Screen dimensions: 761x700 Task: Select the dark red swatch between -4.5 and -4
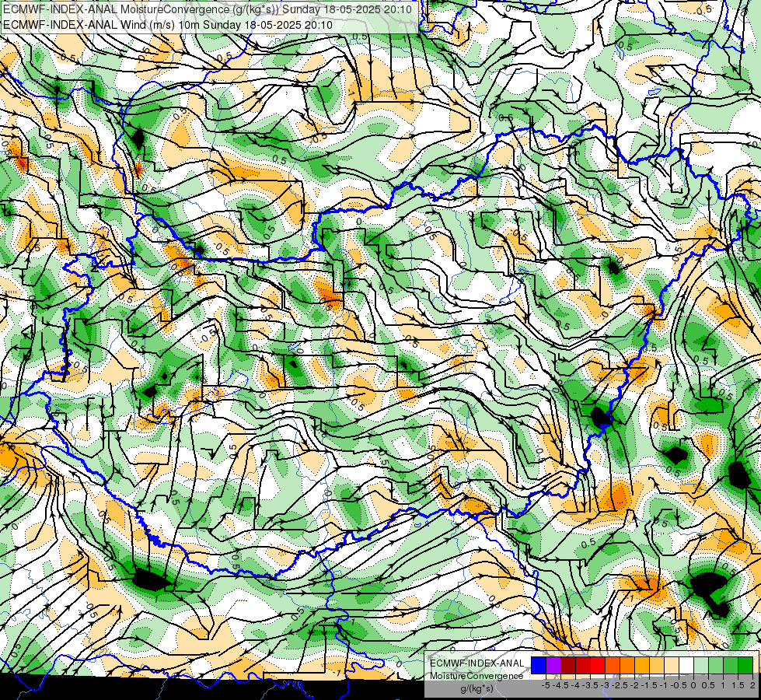(x=568, y=666)
